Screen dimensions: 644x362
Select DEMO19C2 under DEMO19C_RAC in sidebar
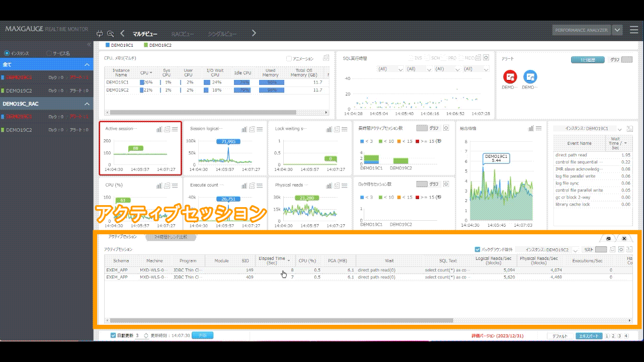(19, 130)
